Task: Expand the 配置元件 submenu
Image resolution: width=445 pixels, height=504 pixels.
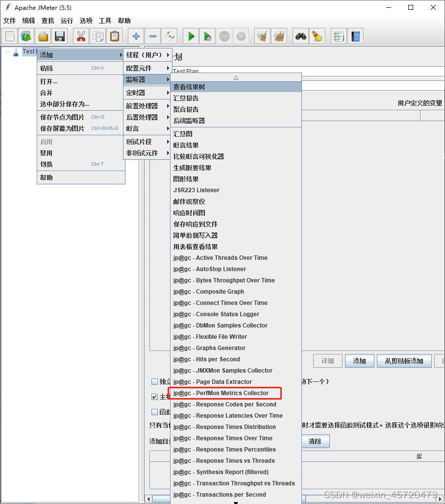Action: [x=148, y=68]
